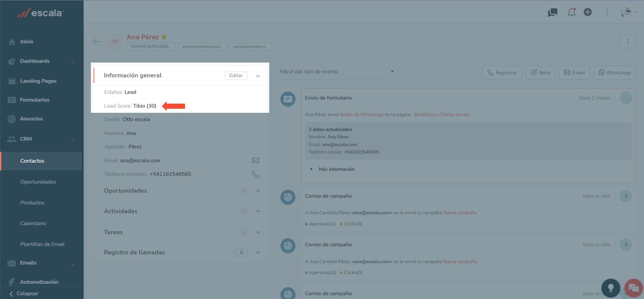Image resolution: width=644 pixels, height=299 pixels.
Task: Open the chat messages icon in top bar
Action: pyautogui.click(x=553, y=12)
